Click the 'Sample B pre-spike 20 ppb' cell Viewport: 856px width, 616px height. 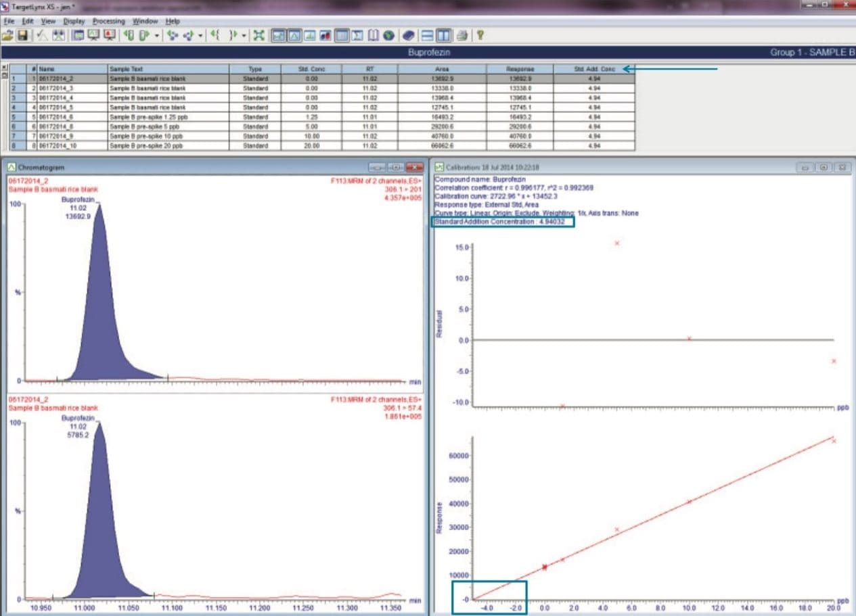167,145
